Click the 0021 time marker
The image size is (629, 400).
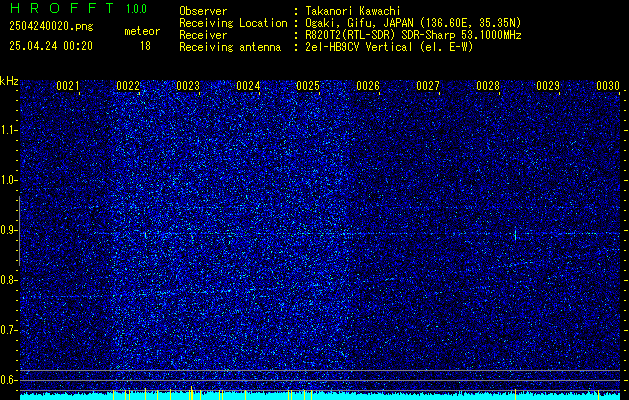(67, 86)
